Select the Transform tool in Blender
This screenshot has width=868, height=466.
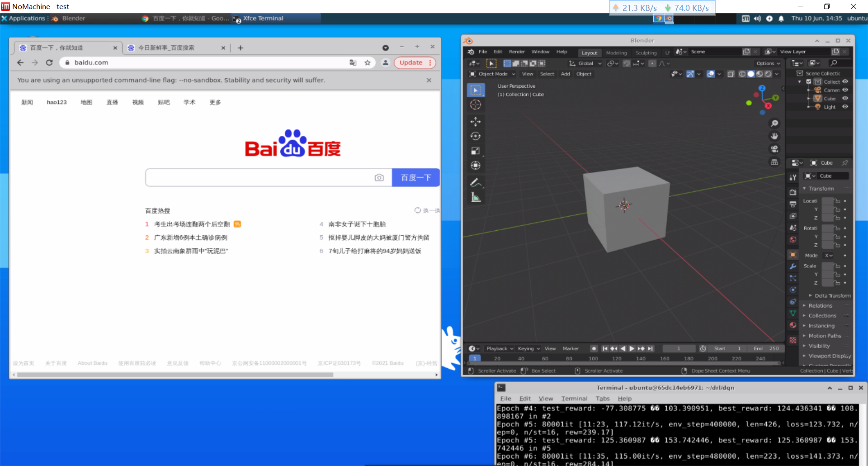[x=476, y=166]
